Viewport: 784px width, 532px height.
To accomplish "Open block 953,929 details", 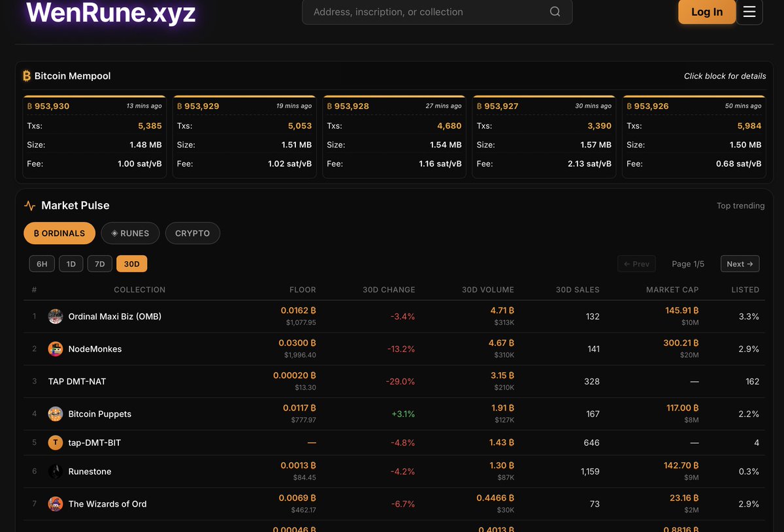I will click(x=244, y=136).
